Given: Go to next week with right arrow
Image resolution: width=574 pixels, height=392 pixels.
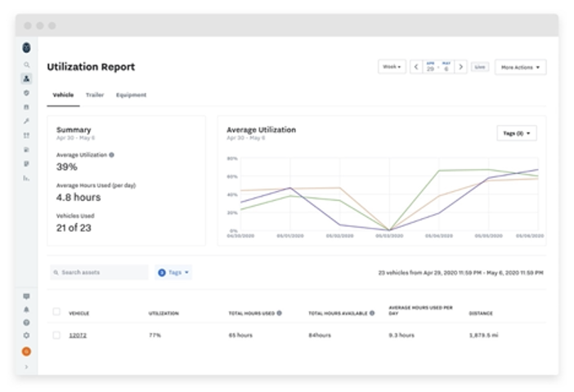Looking at the screenshot, I should (x=461, y=67).
